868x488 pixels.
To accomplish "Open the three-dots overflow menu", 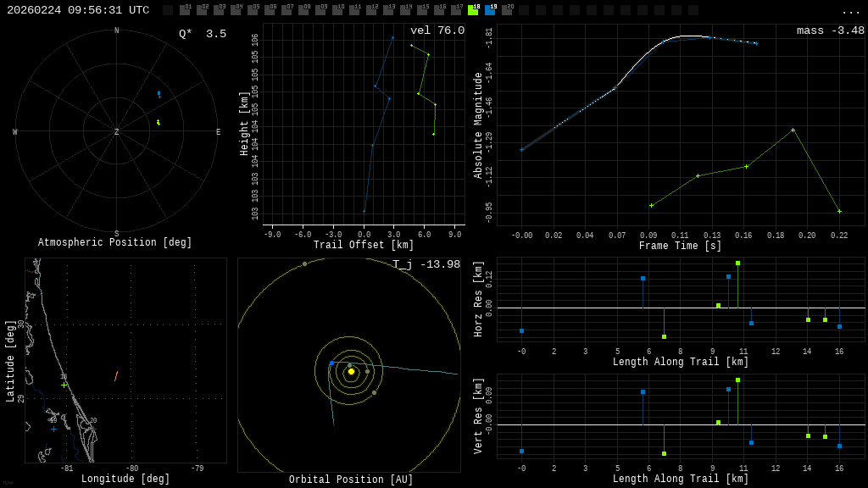I will tap(850, 11).
